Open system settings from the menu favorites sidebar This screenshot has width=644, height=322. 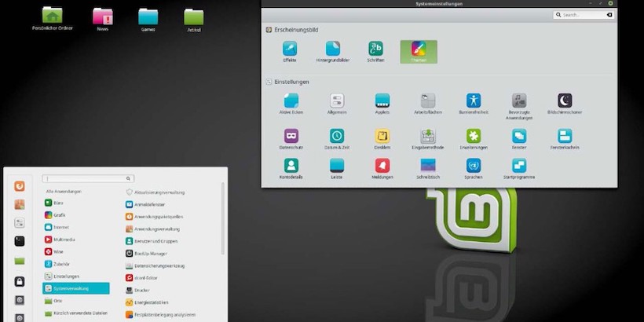click(20, 222)
